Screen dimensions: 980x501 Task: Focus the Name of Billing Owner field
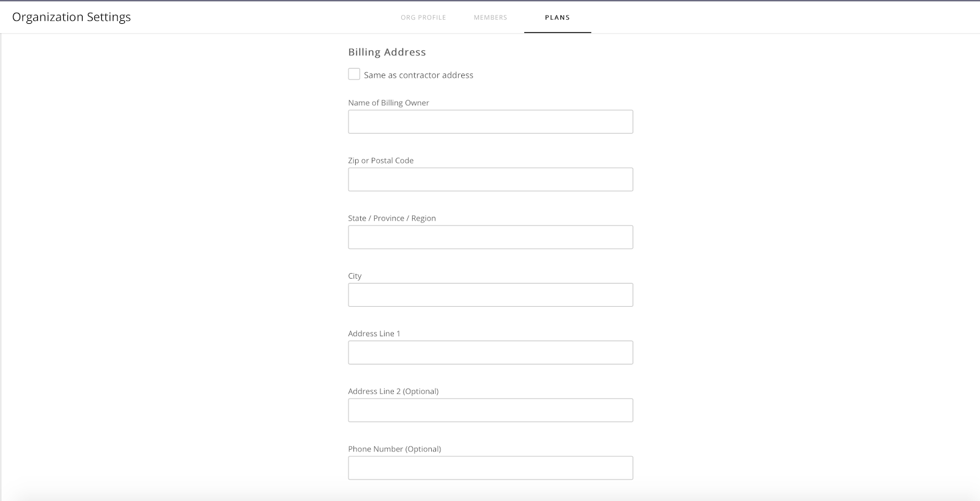491,122
